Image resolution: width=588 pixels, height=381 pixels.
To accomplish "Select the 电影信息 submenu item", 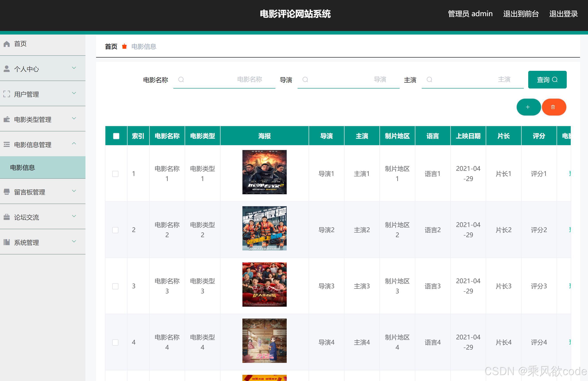I will [x=23, y=168].
